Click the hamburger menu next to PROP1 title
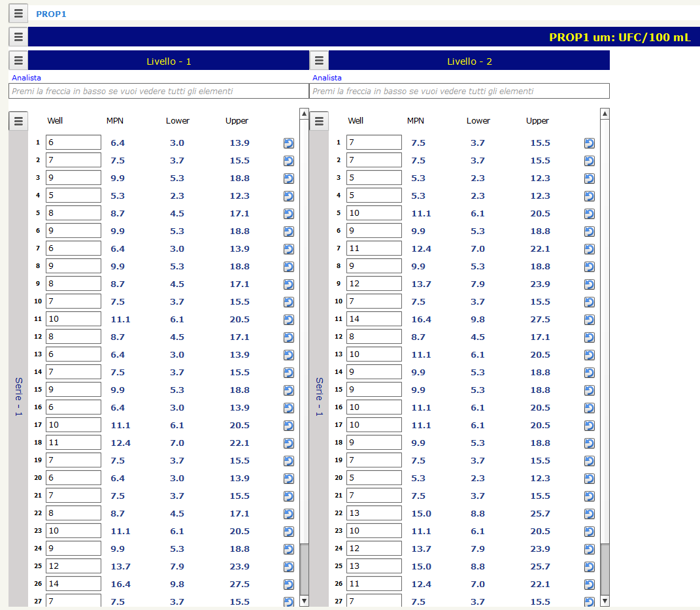700x610 pixels. coord(18,13)
